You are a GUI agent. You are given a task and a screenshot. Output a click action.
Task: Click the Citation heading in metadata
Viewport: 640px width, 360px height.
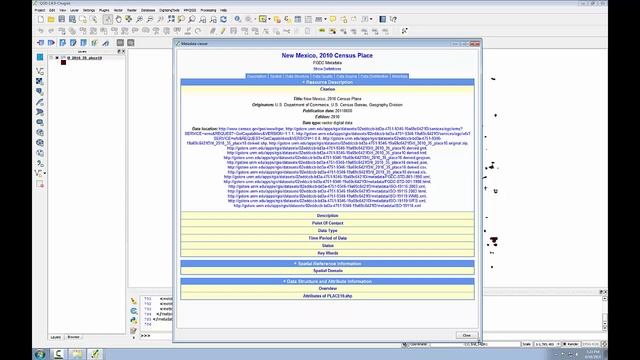(327, 89)
